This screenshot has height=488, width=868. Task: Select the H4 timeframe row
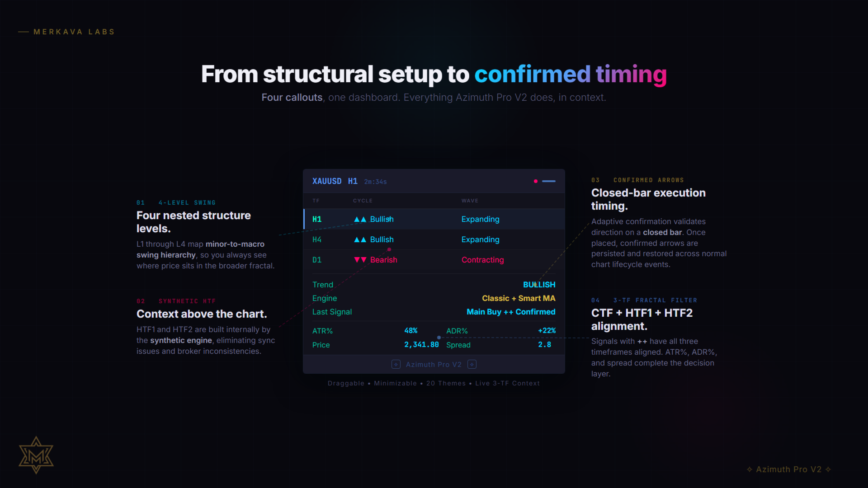coord(434,239)
